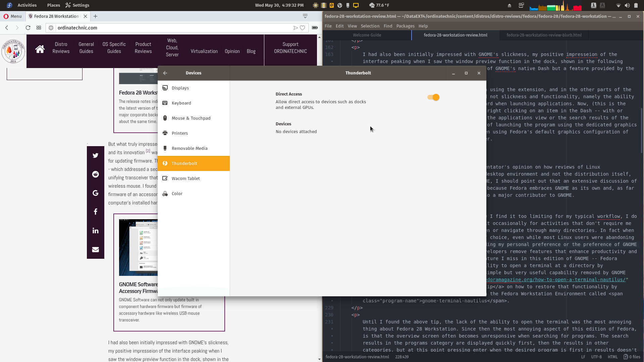The width and height of the screenshot is (644, 362).
Task: Open the Selection menu in editor
Action: (x=370, y=26)
